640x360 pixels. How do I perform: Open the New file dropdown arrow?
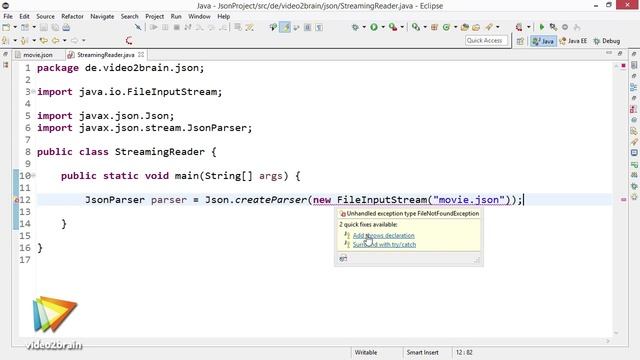15,27
